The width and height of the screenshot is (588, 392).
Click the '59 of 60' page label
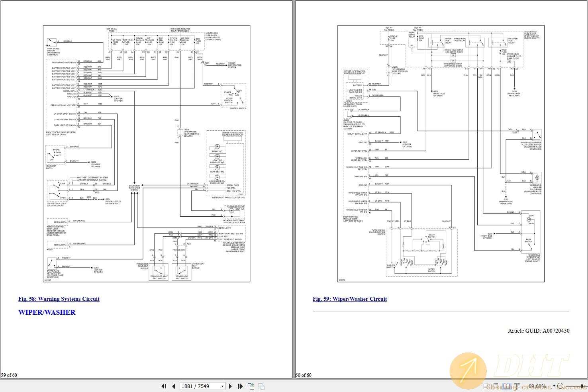point(9,375)
